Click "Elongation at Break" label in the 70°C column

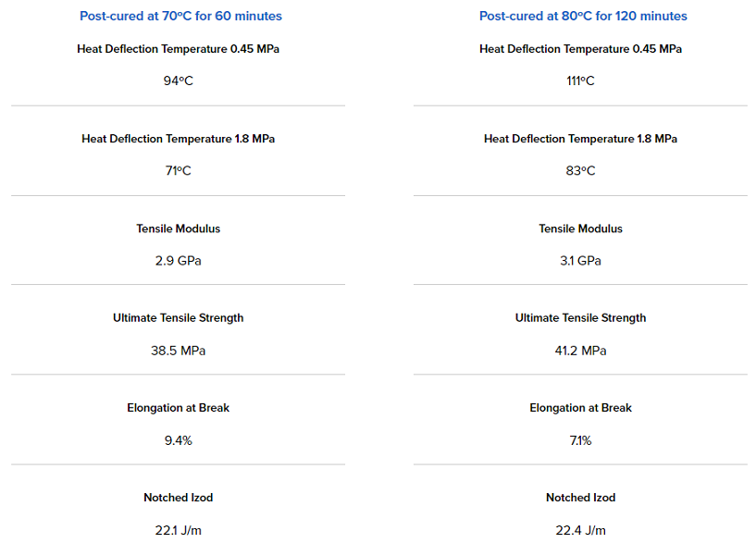(x=179, y=408)
